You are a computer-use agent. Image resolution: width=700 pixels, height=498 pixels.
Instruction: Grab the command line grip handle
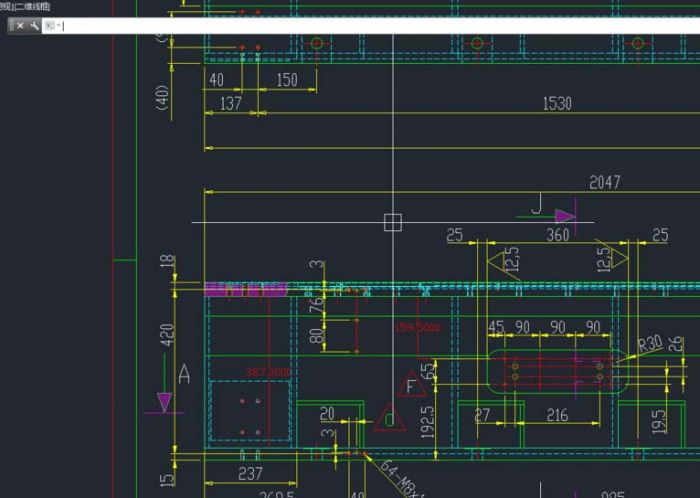10,26
